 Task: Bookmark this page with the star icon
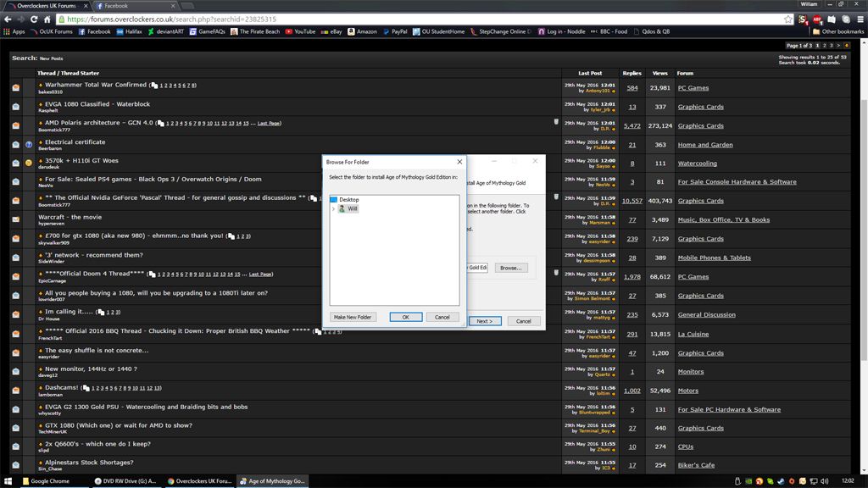(787, 19)
